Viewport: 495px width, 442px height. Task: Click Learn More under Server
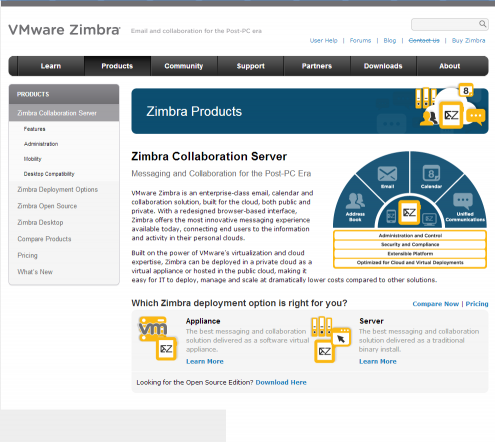tap(378, 362)
